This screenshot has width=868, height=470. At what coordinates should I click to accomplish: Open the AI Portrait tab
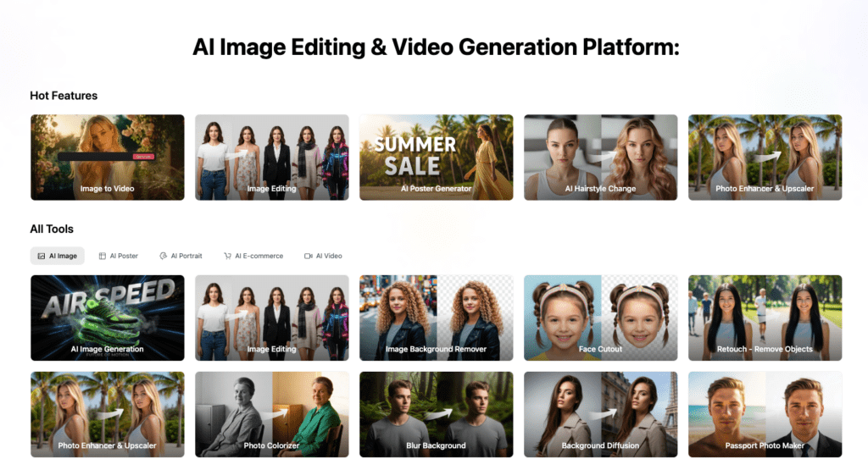181,256
